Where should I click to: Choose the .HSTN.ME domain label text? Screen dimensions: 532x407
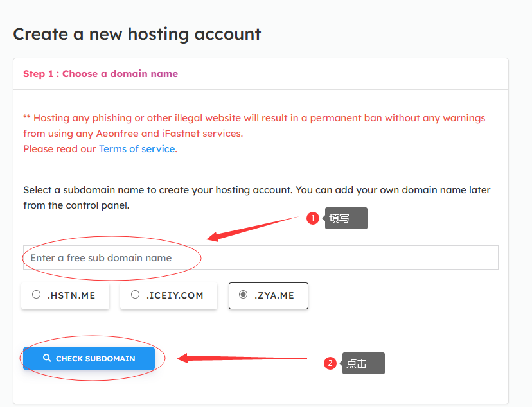[71, 295]
